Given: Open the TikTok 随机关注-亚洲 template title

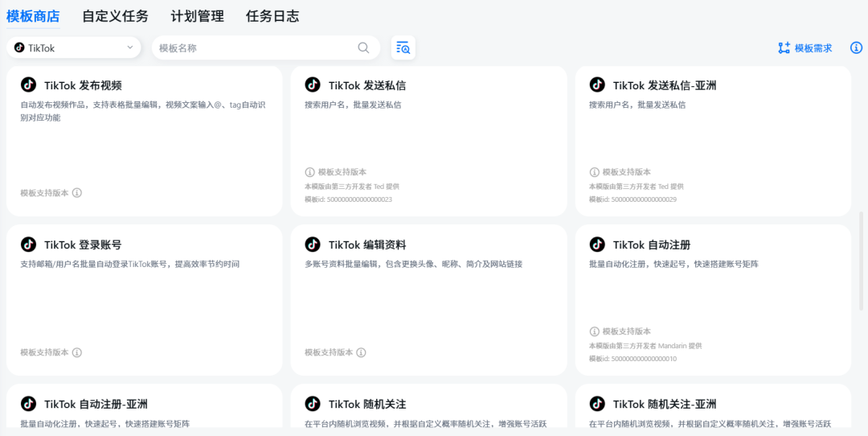Looking at the screenshot, I should coord(665,404).
